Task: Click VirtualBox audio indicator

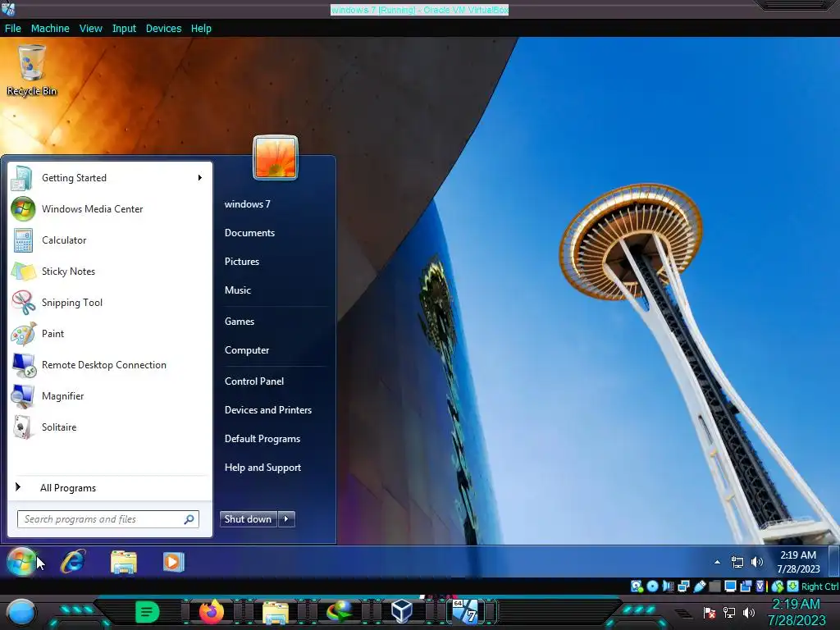Action: [668, 586]
